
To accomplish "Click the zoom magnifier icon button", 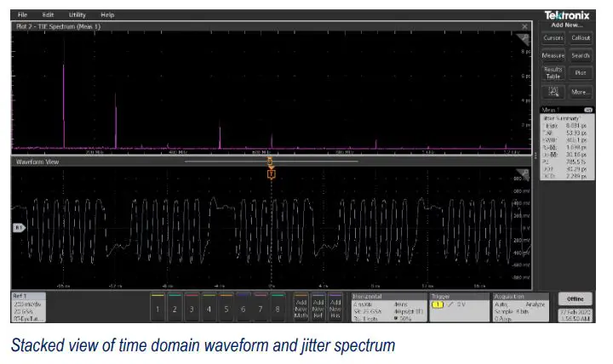I will [x=553, y=92].
